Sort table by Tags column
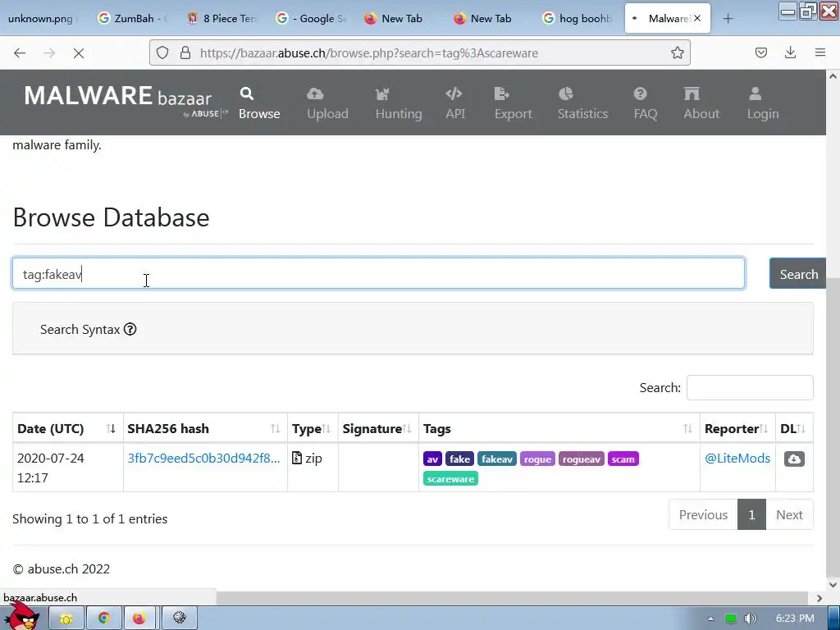The height and width of the screenshot is (630, 840). tap(559, 428)
